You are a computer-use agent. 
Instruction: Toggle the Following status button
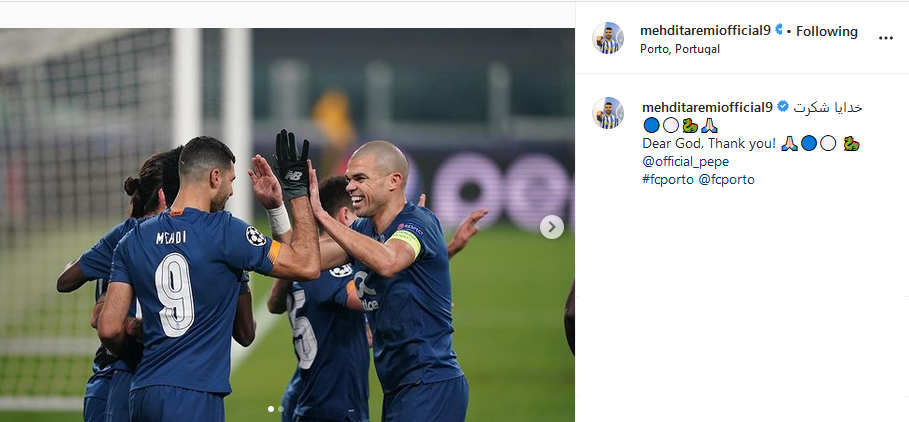[x=827, y=31]
